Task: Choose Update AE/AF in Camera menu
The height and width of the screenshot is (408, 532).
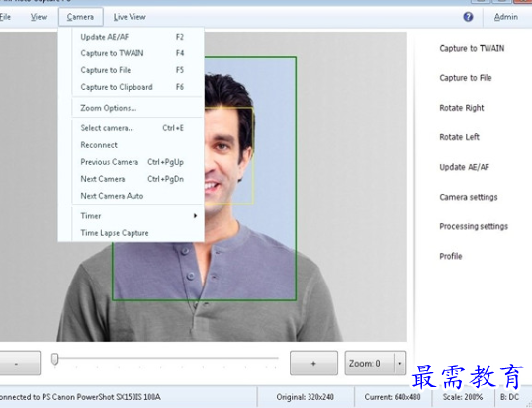Action: (132, 37)
